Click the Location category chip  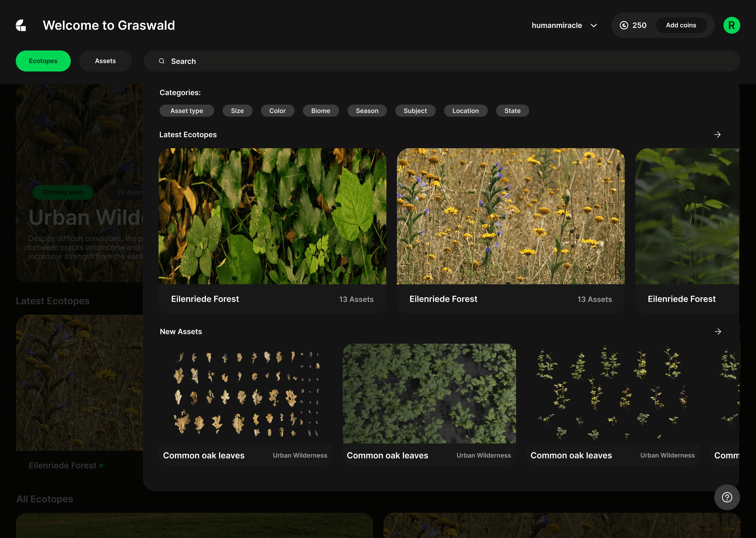tap(465, 111)
